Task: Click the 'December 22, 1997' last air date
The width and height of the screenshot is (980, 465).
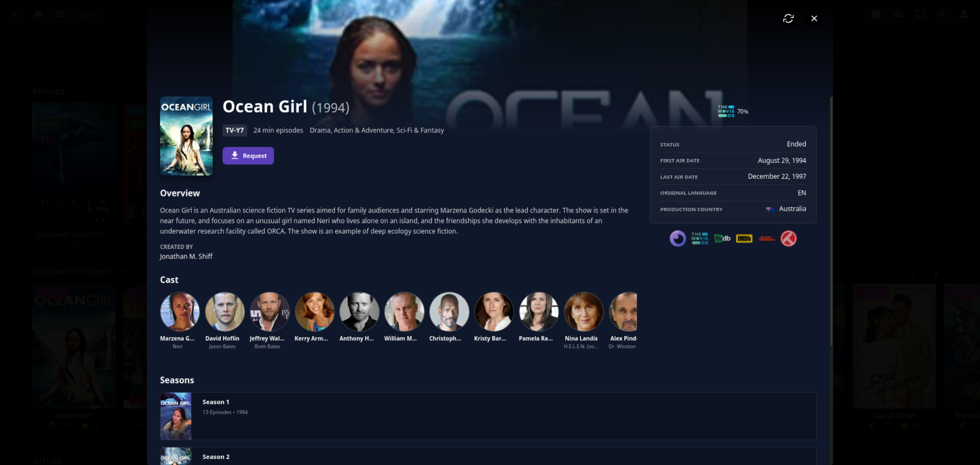Action: pyautogui.click(x=777, y=176)
